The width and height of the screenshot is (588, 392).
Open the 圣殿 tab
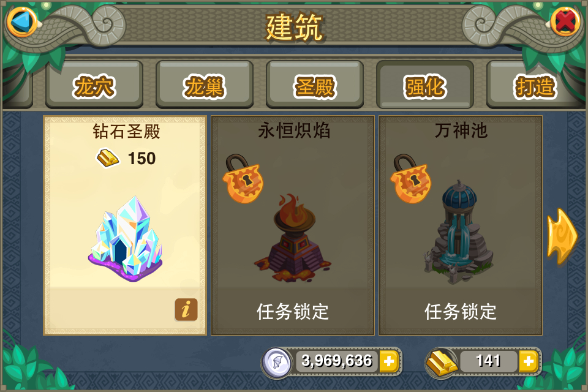click(315, 85)
